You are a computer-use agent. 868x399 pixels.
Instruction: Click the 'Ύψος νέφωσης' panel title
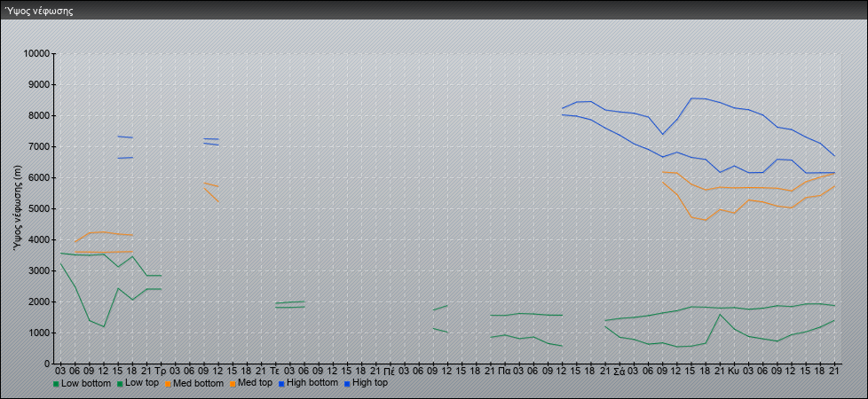39,11
